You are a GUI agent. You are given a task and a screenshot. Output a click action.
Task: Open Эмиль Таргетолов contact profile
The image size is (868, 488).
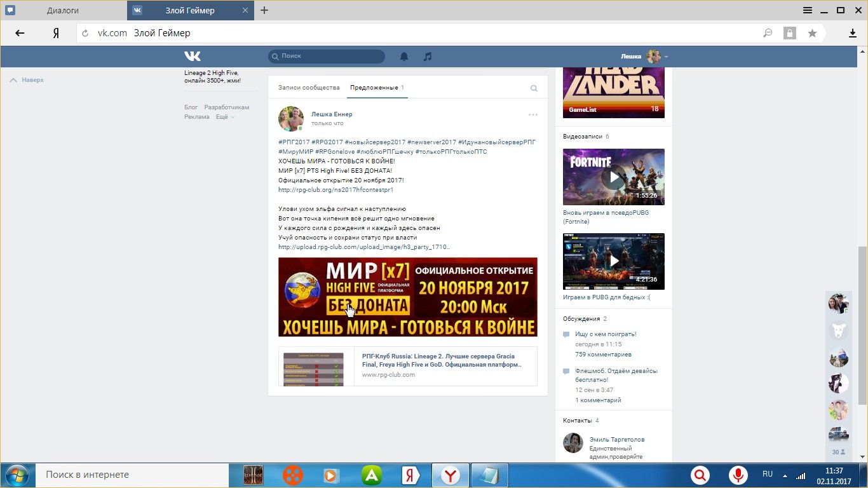tap(617, 440)
